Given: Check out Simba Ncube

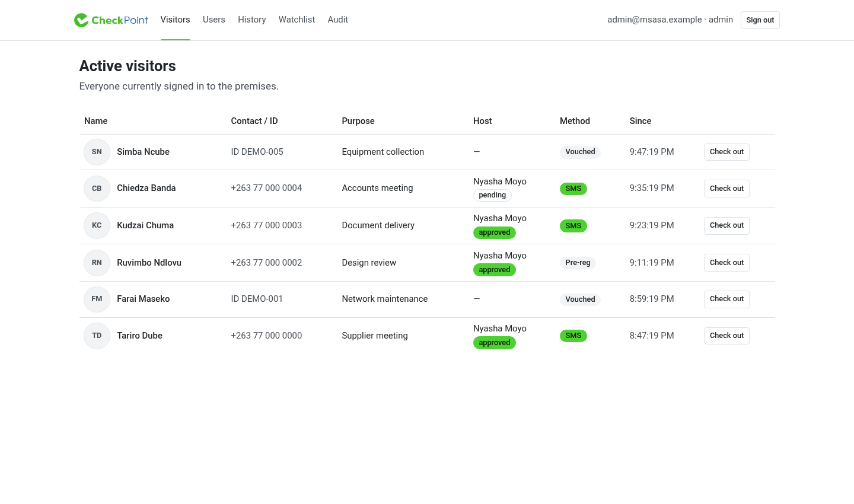Looking at the screenshot, I should pyautogui.click(x=726, y=152).
